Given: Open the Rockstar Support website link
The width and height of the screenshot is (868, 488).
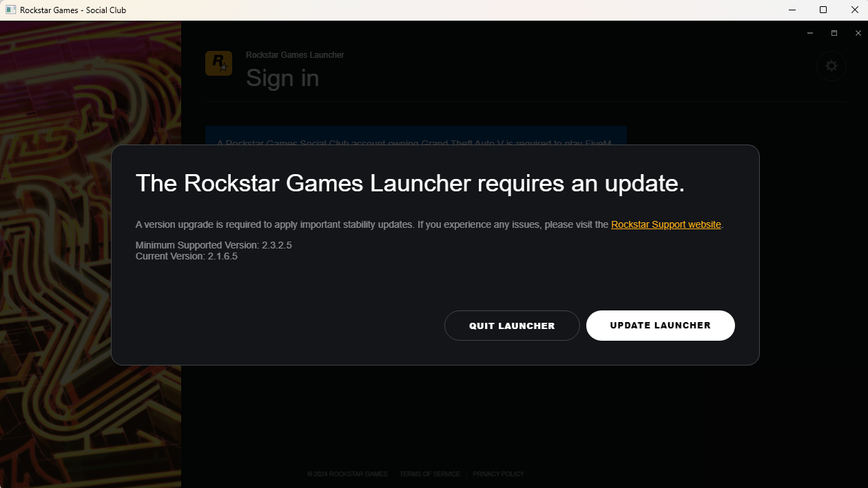Looking at the screenshot, I should pos(666,224).
